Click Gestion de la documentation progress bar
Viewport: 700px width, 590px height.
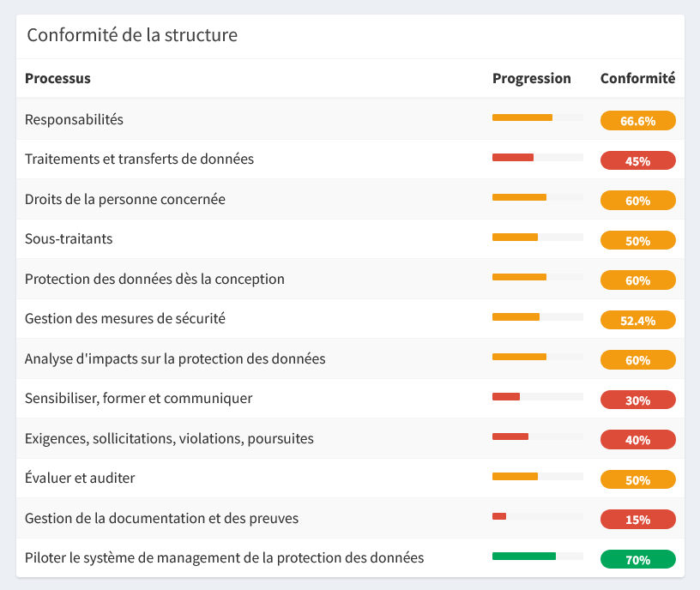(x=537, y=516)
